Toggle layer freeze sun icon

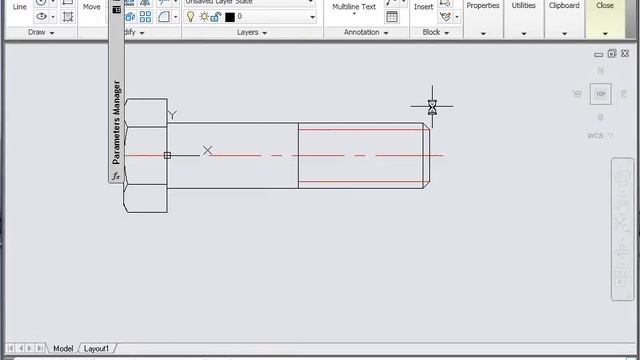(204, 17)
